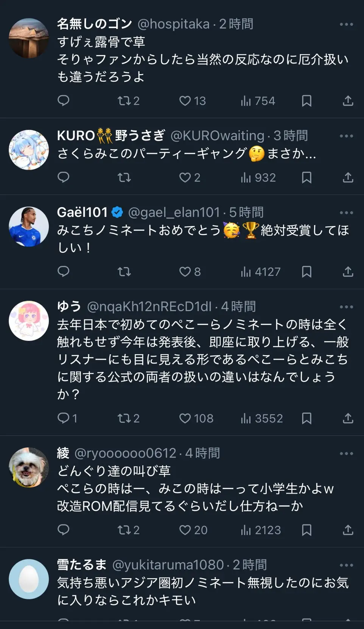Share the Gaël101 post
Viewport: 364px width, 629px height.
[348, 272]
